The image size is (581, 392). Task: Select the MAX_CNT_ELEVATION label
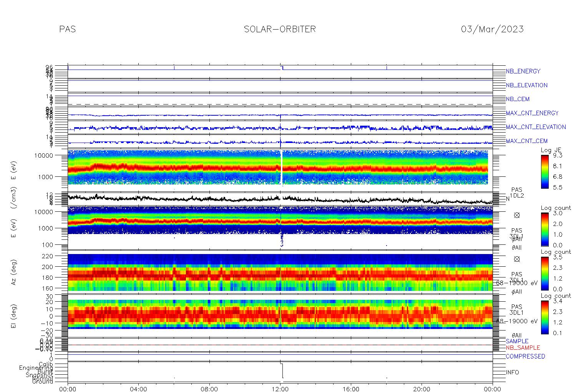[x=536, y=127]
